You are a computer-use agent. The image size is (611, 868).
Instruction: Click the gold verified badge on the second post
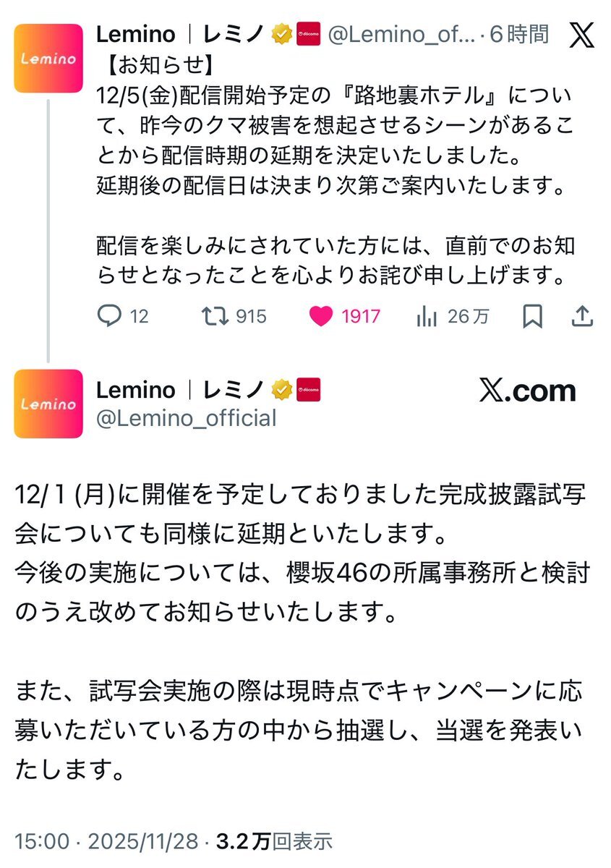(281, 391)
